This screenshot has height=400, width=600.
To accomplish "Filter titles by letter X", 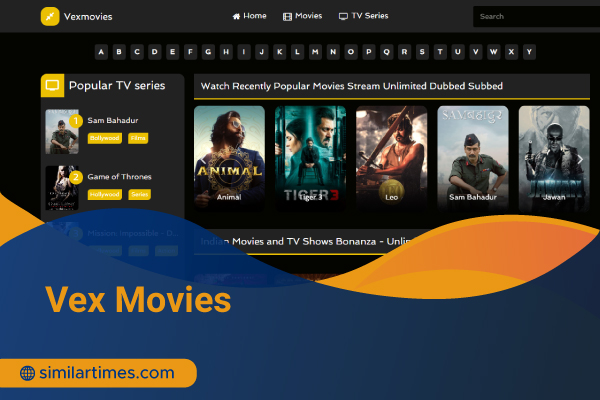I will [x=511, y=52].
